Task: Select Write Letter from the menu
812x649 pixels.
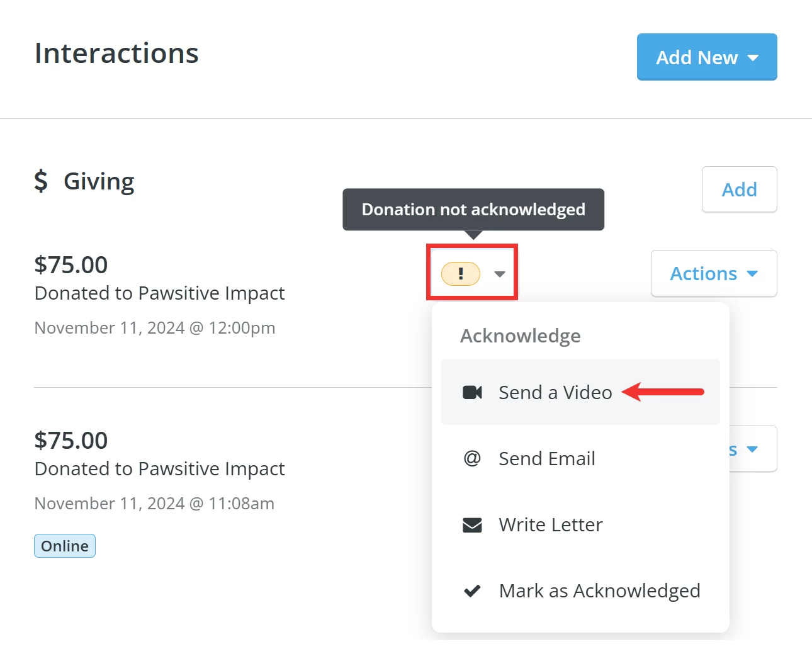Action: tap(550, 524)
